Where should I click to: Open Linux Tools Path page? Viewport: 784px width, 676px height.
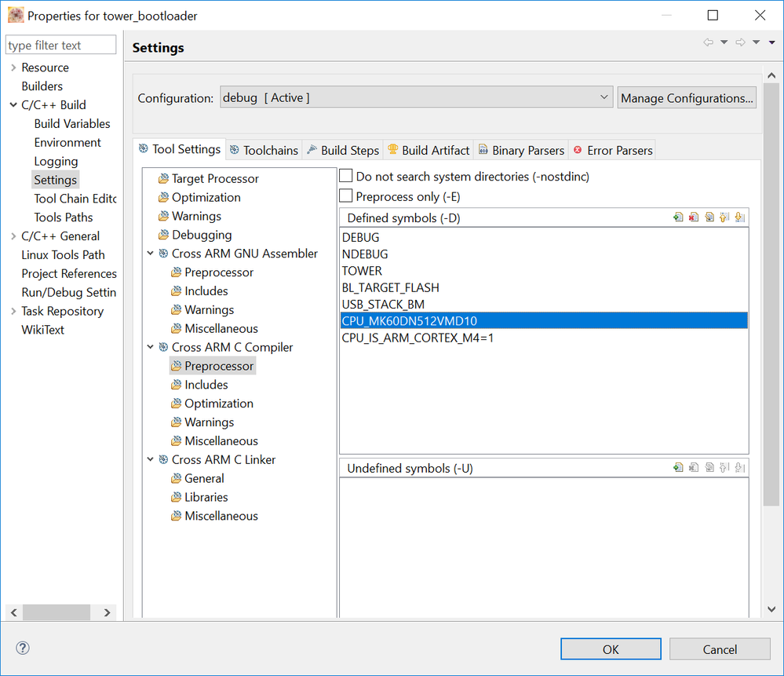(x=63, y=254)
